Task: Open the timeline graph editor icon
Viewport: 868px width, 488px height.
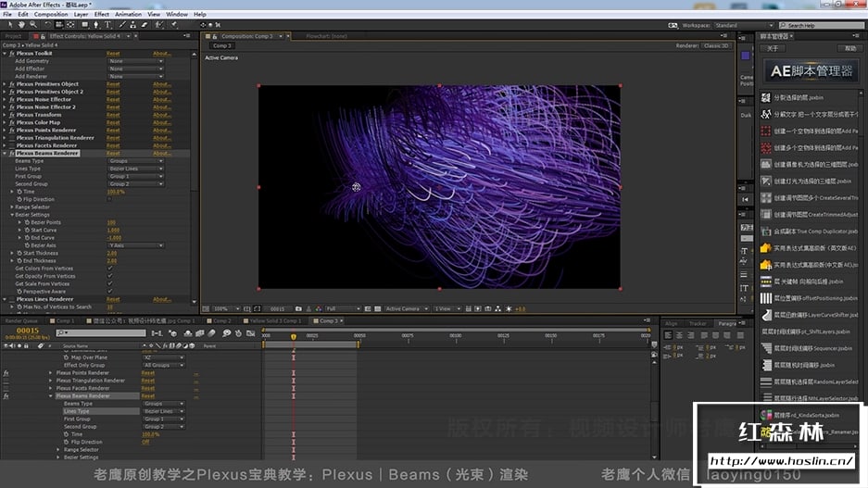Action: coord(251,333)
